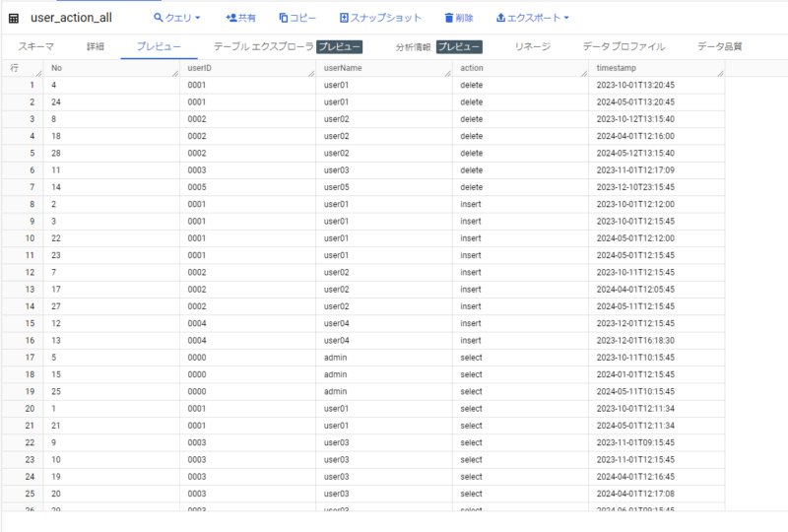Select the テーブル エクスプローラ tab
This screenshot has width=788, height=532.
[x=263, y=46]
